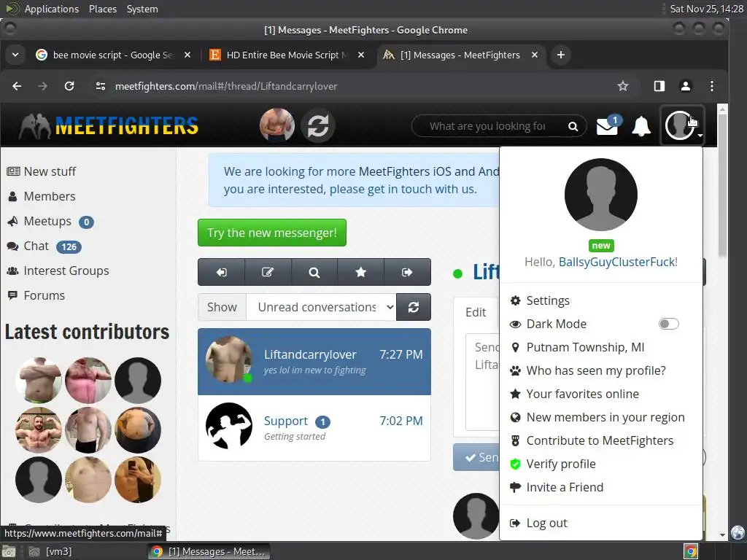The image size is (747, 560).
Task: Refresh the conversation list next to Show
Action: point(414,307)
